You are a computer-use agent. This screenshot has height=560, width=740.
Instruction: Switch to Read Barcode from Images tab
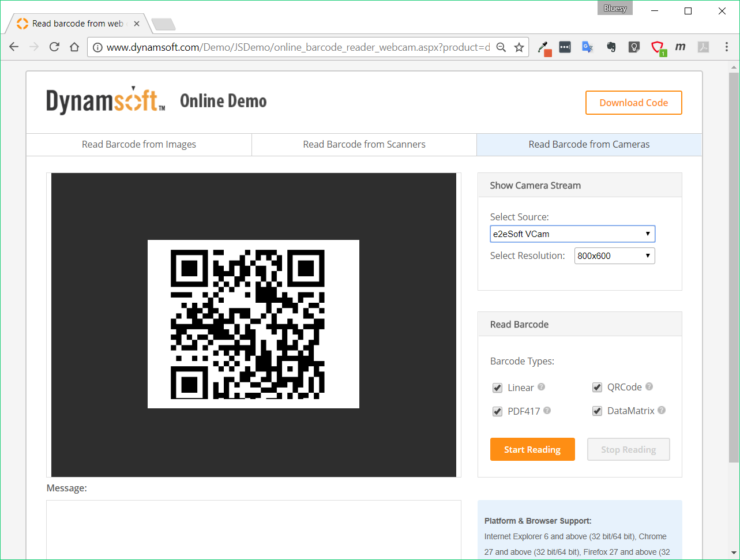[x=139, y=144]
